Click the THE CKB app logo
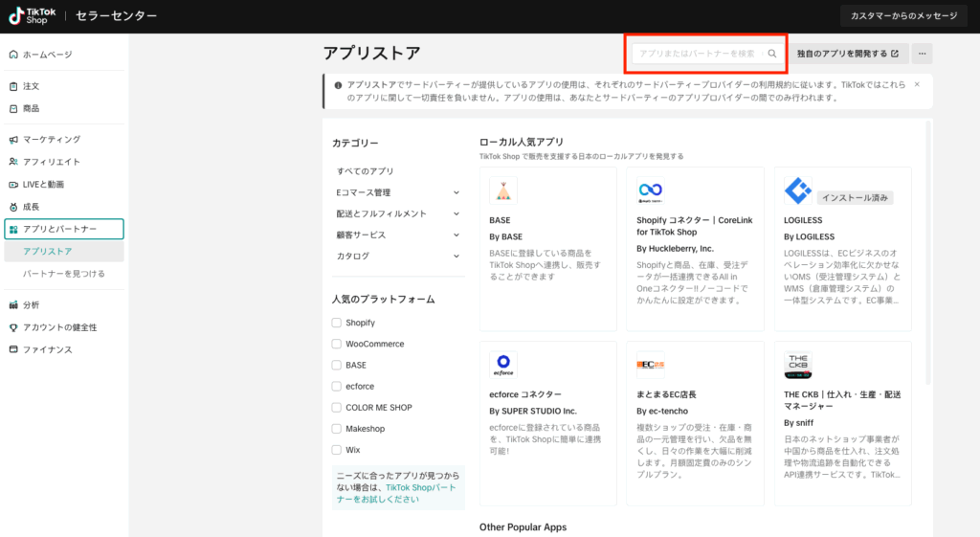The image size is (980, 537). click(x=797, y=365)
